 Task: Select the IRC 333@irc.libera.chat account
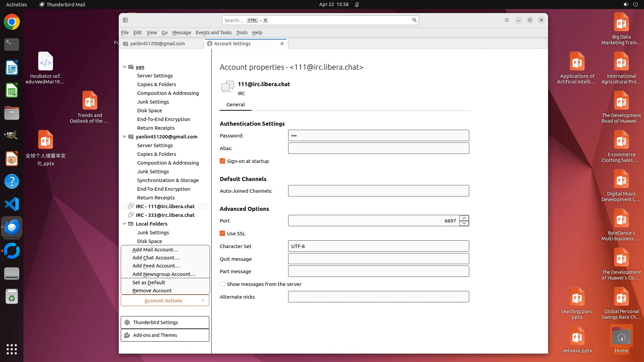click(165, 215)
